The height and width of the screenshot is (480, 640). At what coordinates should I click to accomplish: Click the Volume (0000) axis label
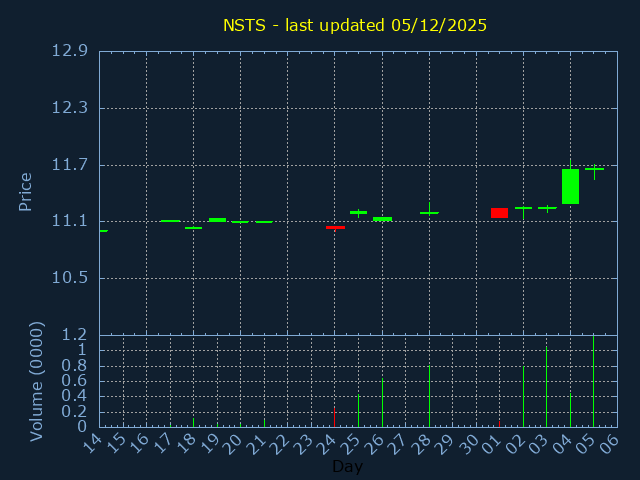click(x=37, y=381)
